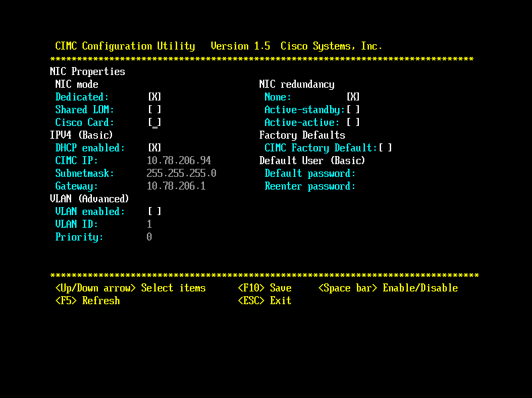Enable the VLAN enabled checkbox
This screenshot has height=398, width=532.
(x=154, y=211)
